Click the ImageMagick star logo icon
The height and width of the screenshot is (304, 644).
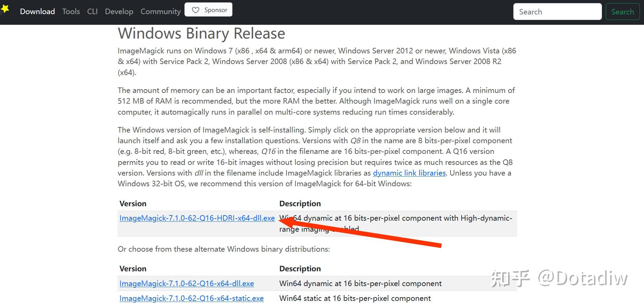[x=4, y=9]
